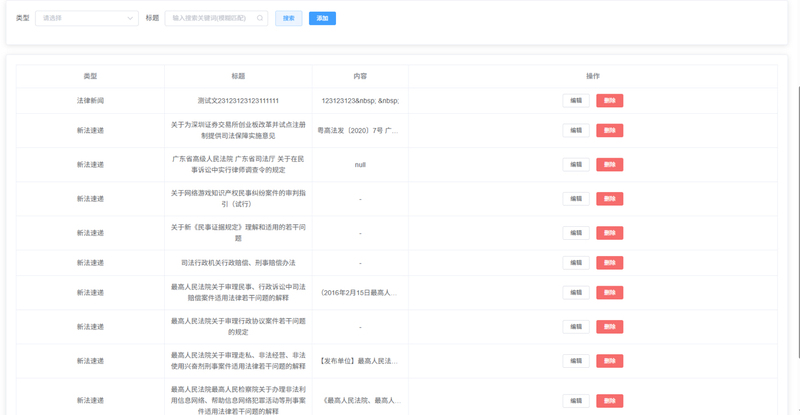
Task: Click the magnifier icon in the 标题 input
Action: [261, 18]
